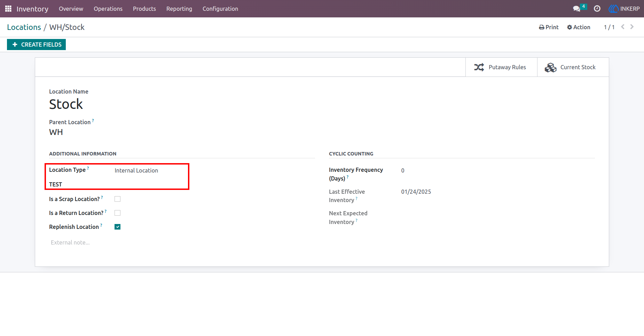644x336 pixels.
Task: Click Replenish Location help question mark
Action: coord(101,225)
